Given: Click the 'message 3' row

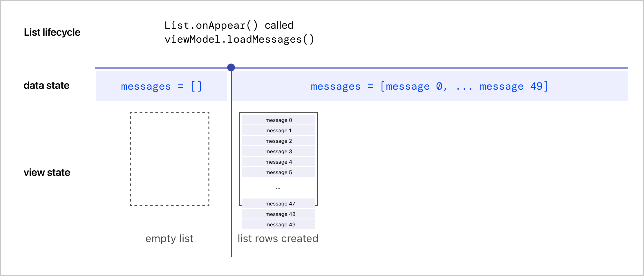Looking at the screenshot, I should click(278, 151).
